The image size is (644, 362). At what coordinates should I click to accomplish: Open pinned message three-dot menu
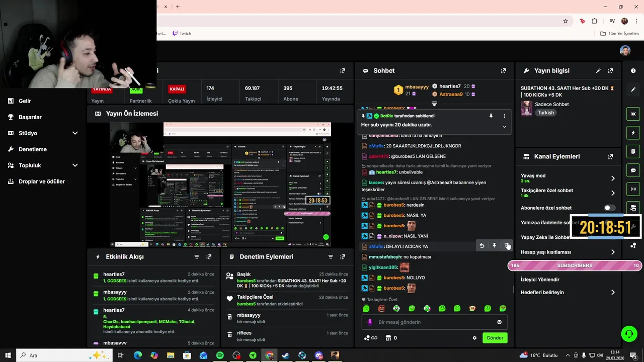pyautogui.click(x=504, y=116)
